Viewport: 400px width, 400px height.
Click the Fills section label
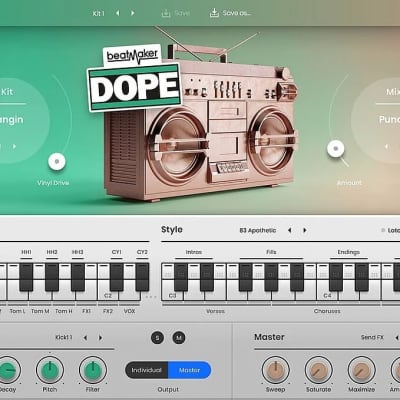pyautogui.click(x=271, y=252)
